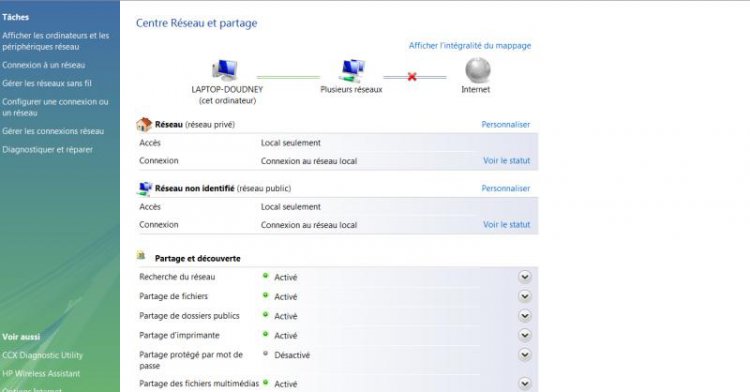The image size is (750, 392).
Task: Expand Partage protégé par mot de passe settings
Action: pyautogui.click(x=525, y=355)
